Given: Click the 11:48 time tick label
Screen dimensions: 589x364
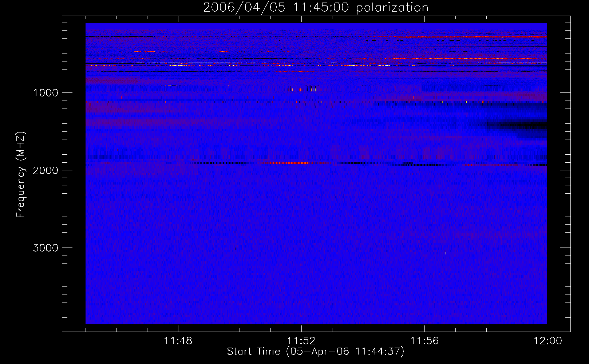Looking at the screenshot, I should (178, 341).
